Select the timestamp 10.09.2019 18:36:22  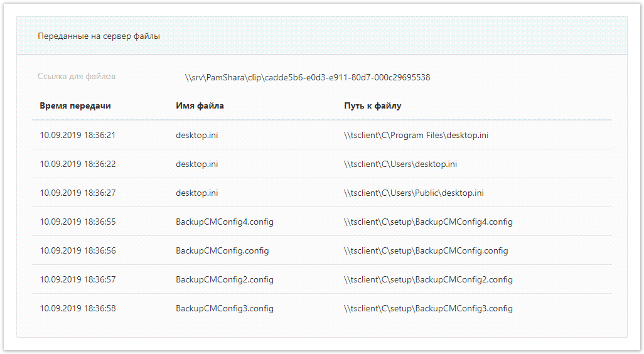77,164
